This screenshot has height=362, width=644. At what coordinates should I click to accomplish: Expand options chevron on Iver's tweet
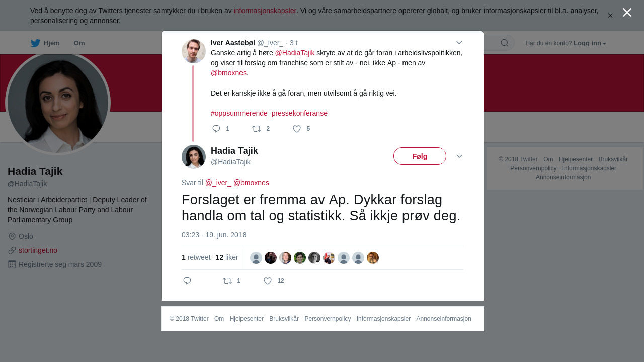pos(459,43)
